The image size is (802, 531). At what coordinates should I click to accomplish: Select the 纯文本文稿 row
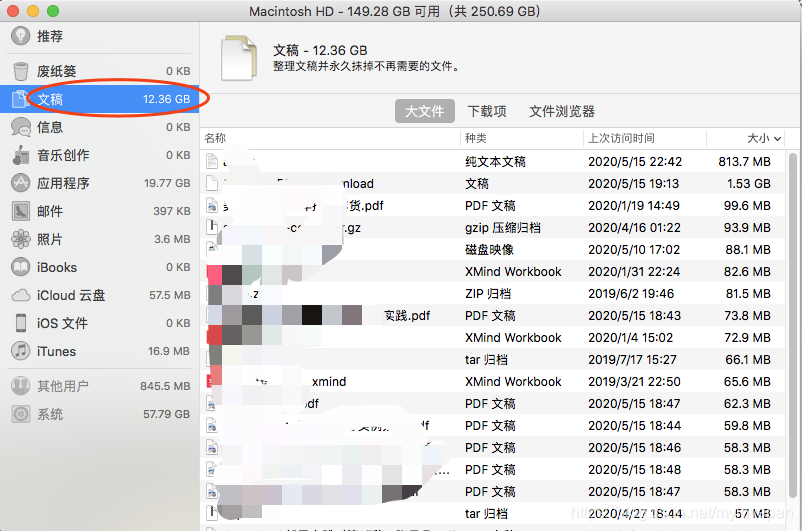(494, 161)
